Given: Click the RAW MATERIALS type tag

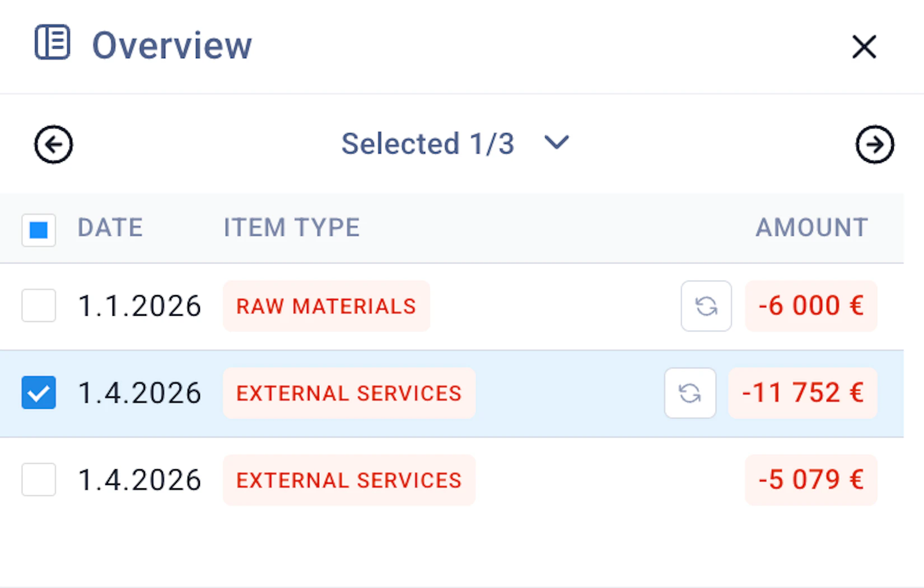Looking at the screenshot, I should pyautogui.click(x=326, y=306).
